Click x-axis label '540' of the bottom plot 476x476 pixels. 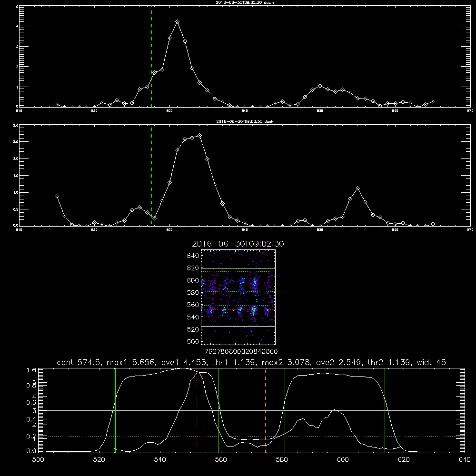pyautogui.click(x=160, y=460)
